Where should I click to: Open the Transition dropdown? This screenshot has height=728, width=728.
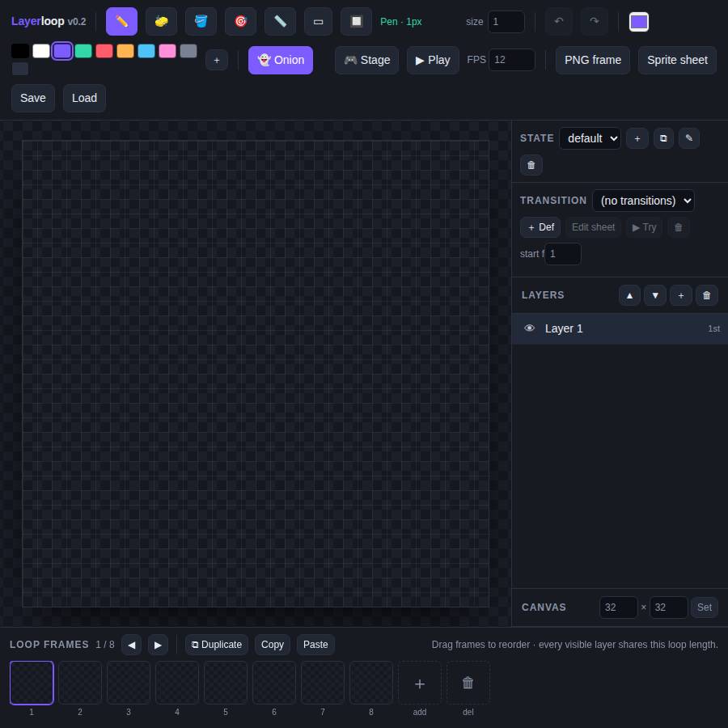point(644,201)
